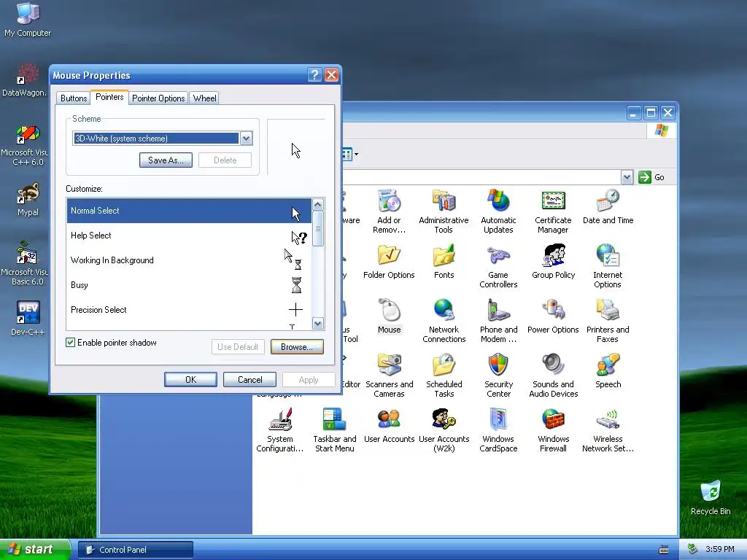Viewport: 747px width, 560px height.
Task: Click the Go button in Control Panel
Action: coord(652,177)
